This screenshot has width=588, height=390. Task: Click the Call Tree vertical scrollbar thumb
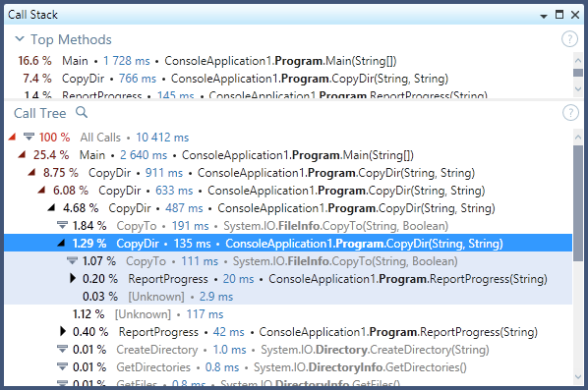click(578, 202)
